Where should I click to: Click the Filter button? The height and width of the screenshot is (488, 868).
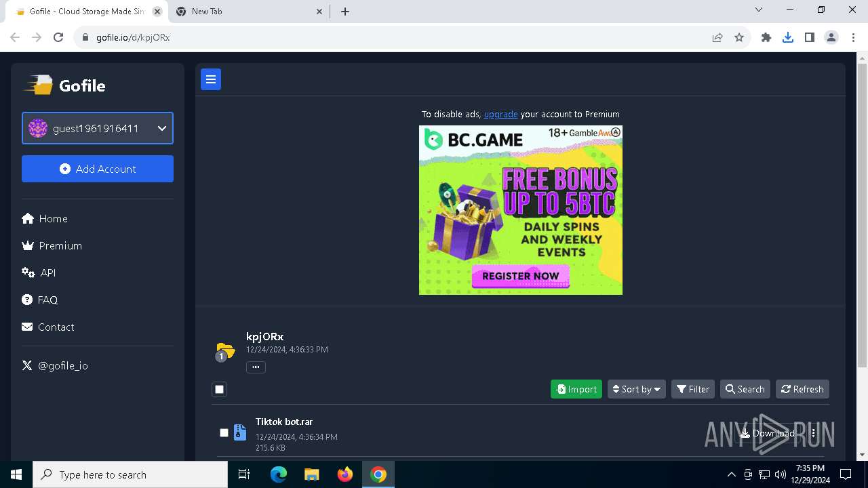[x=693, y=389]
